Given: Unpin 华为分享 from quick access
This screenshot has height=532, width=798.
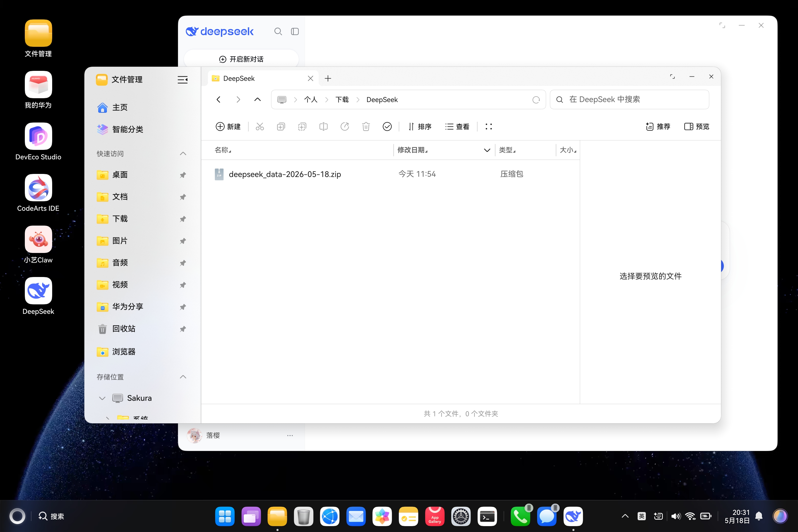Looking at the screenshot, I should [183, 307].
